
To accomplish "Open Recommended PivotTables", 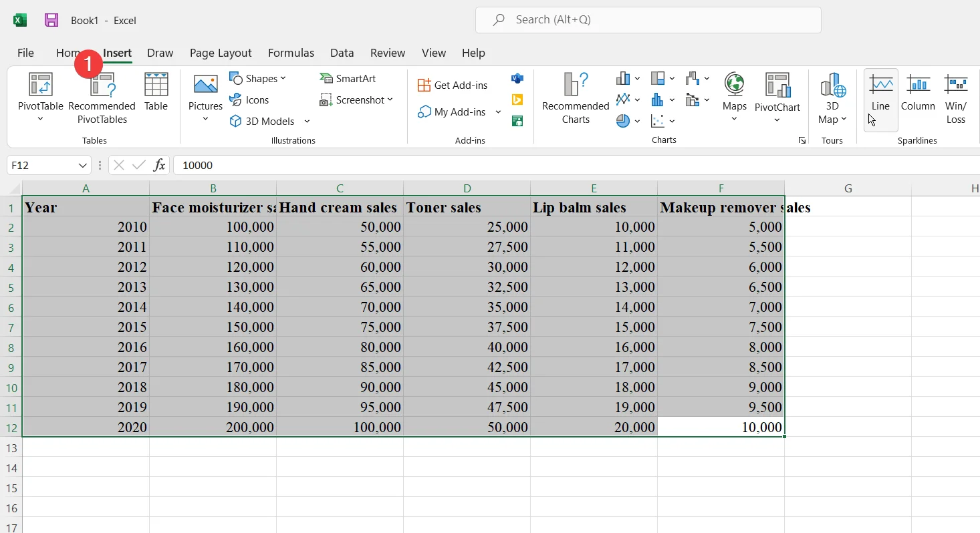I will 102,99.
